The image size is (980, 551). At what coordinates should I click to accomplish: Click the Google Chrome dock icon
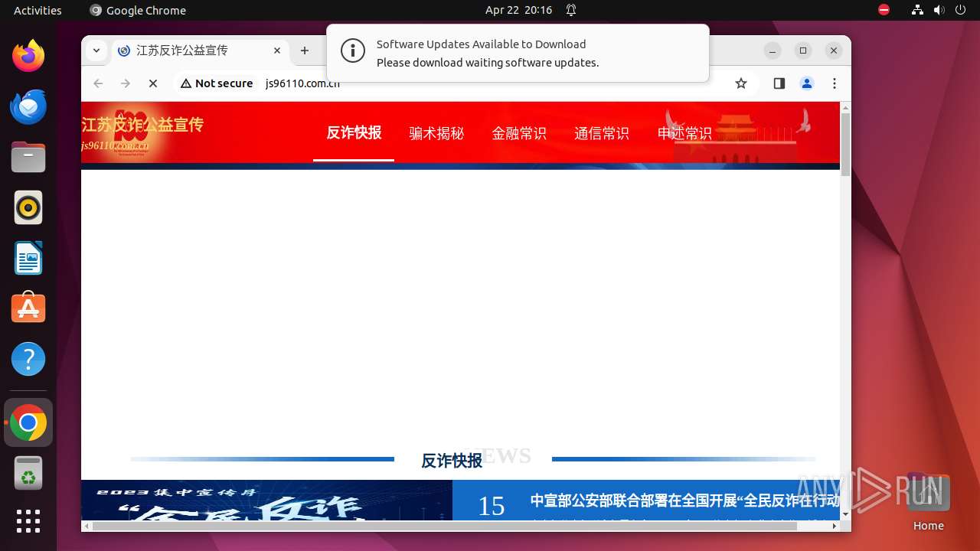28,422
